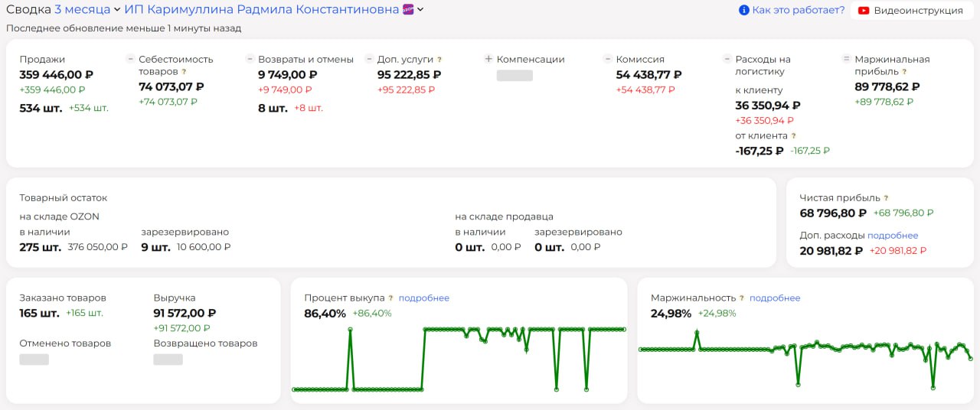Open the '3 месяца' period dropdown
This screenshot has width=980, height=410.
[87, 10]
